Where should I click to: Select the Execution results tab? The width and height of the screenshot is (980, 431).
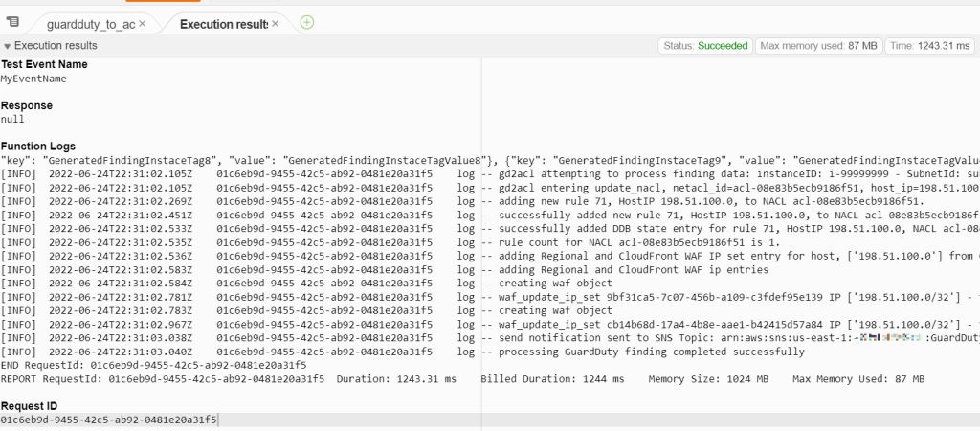(x=224, y=24)
